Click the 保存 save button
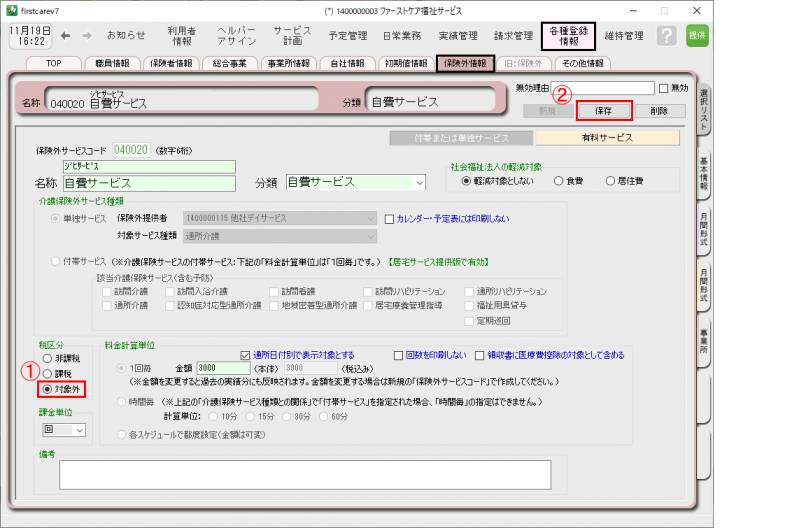 coord(603,111)
